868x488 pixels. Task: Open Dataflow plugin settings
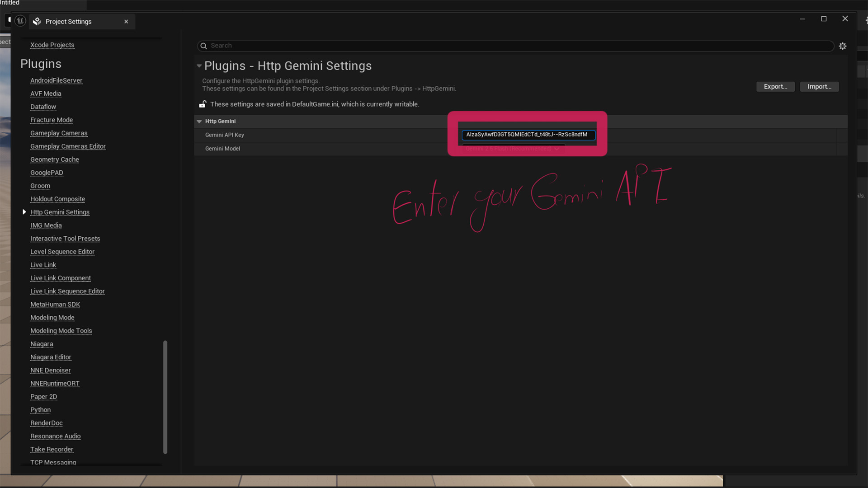tap(43, 107)
